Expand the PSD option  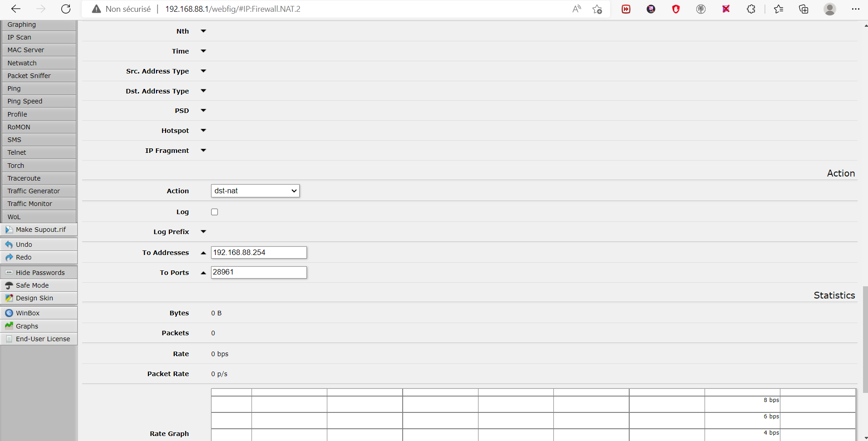click(x=203, y=111)
